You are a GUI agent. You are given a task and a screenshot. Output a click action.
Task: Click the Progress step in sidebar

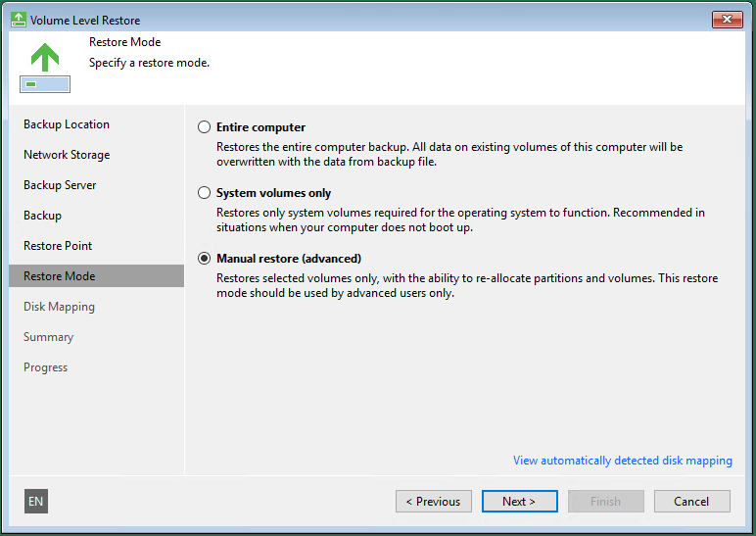click(x=46, y=367)
